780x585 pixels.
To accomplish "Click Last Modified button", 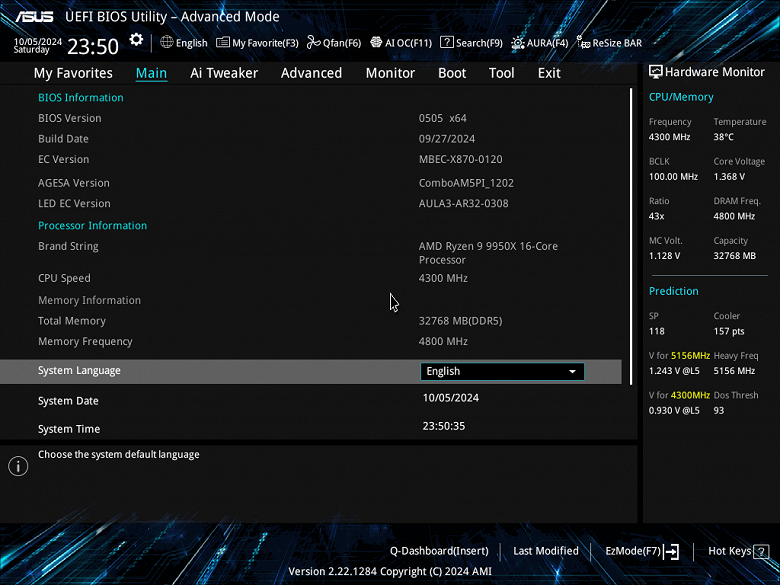I will [x=546, y=551].
